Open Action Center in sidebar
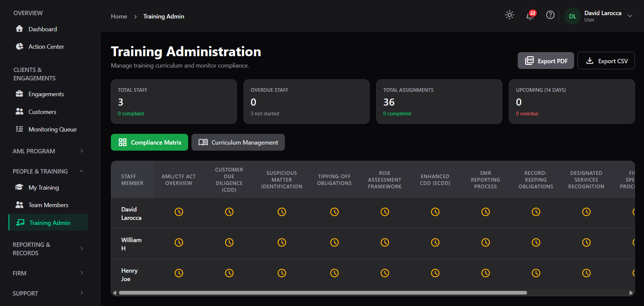The width and height of the screenshot is (644, 306). click(48, 46)
